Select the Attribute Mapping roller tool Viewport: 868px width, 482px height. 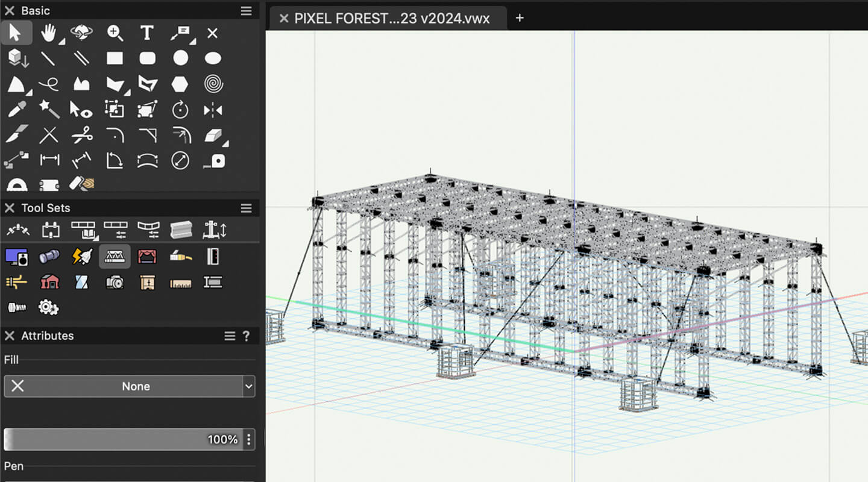(81, 183)
